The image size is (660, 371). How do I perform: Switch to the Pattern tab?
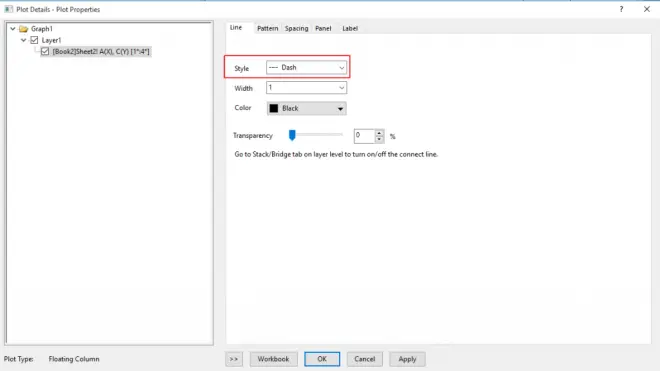[x=267, y=28]
